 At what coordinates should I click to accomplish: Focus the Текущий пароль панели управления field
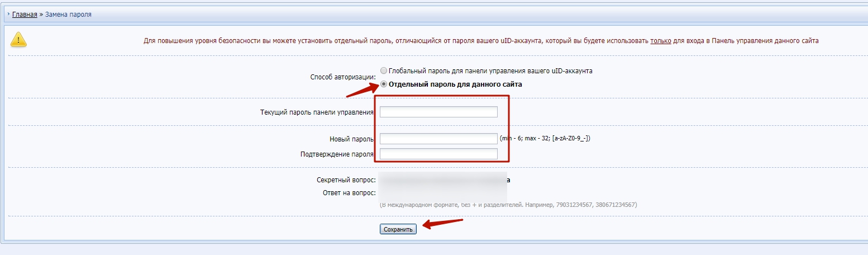(x=438, y=112)
